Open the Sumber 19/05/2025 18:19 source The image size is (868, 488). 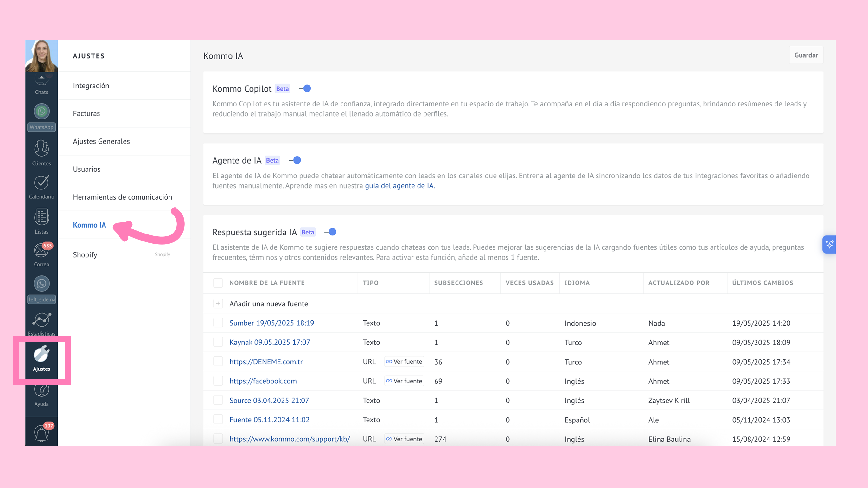(x=271, y=323)
